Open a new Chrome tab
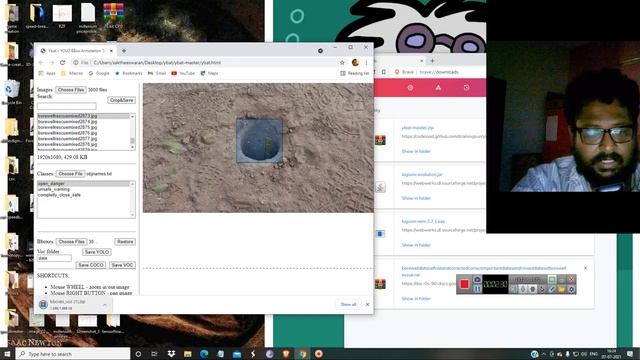 pyautogui.click(x=124, y=51)
